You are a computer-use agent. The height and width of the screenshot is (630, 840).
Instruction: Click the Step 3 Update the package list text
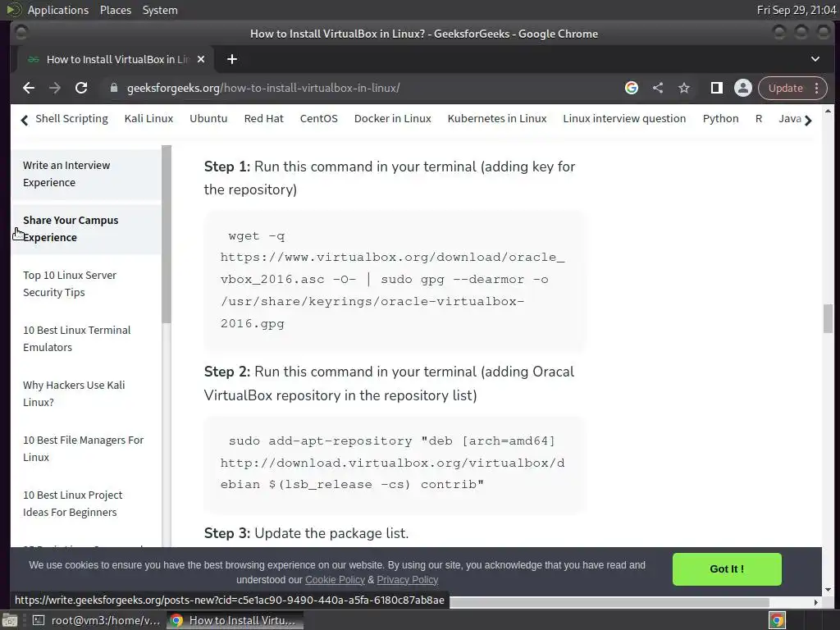pyautogui.click(x=307, y=533)
